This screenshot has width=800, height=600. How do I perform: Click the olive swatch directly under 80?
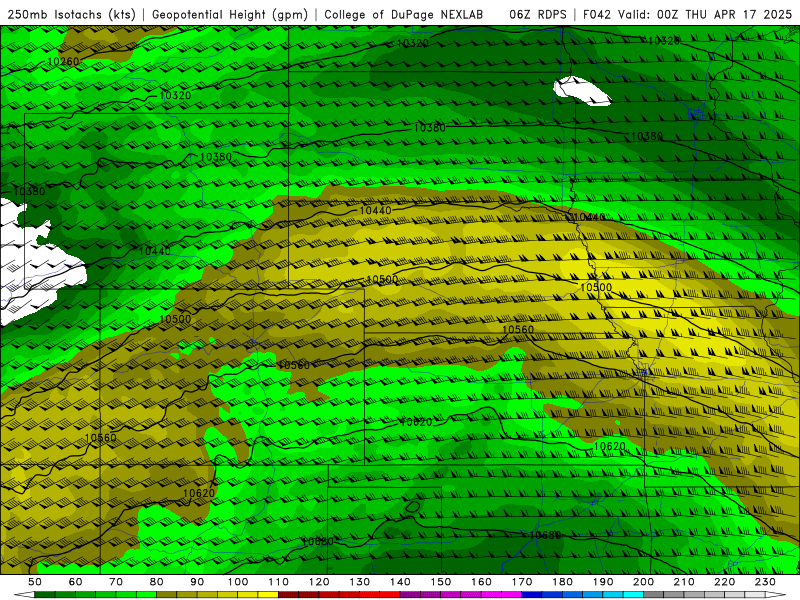[x=166, y=595]
